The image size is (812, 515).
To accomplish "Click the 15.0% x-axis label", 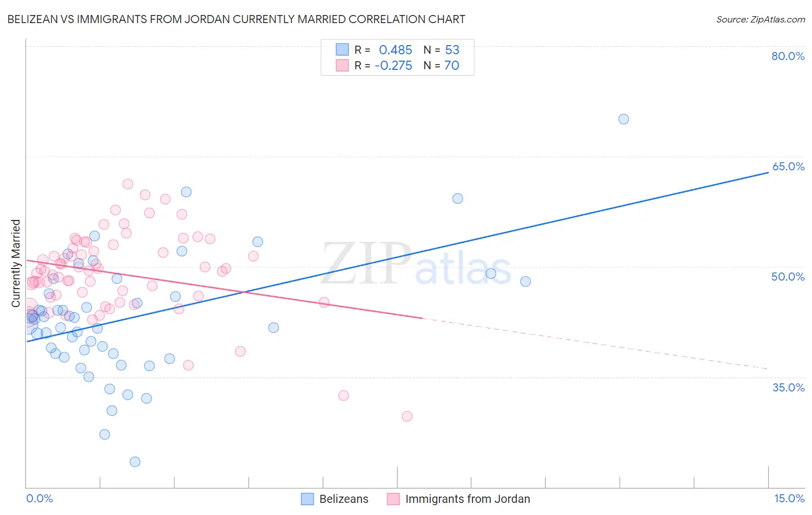I will [789, 498].
